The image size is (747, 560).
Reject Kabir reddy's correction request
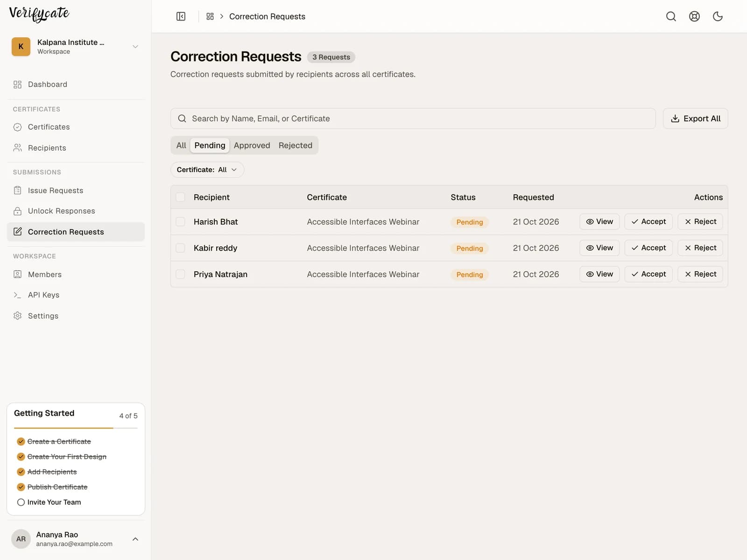pyautogui.click(x=700, y=248)
